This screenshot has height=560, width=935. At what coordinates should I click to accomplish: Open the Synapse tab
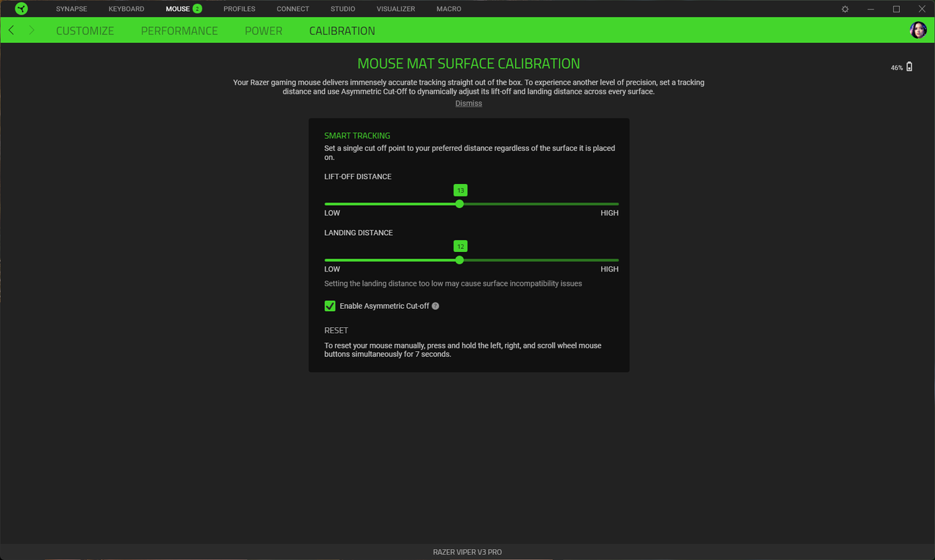tap(72, 9)
